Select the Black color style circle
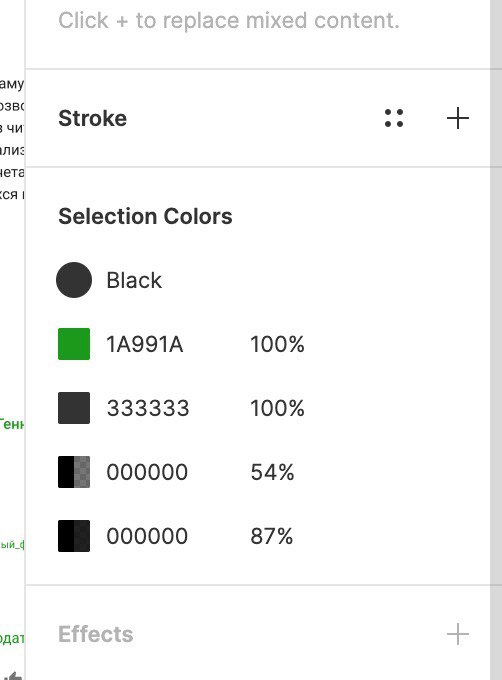 pos(74,280)
